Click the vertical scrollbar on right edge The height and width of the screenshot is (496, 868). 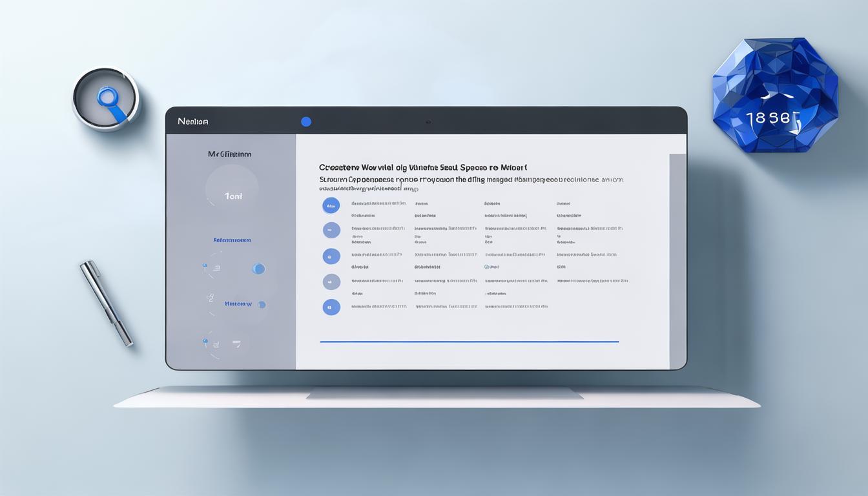tap(677, 258)
